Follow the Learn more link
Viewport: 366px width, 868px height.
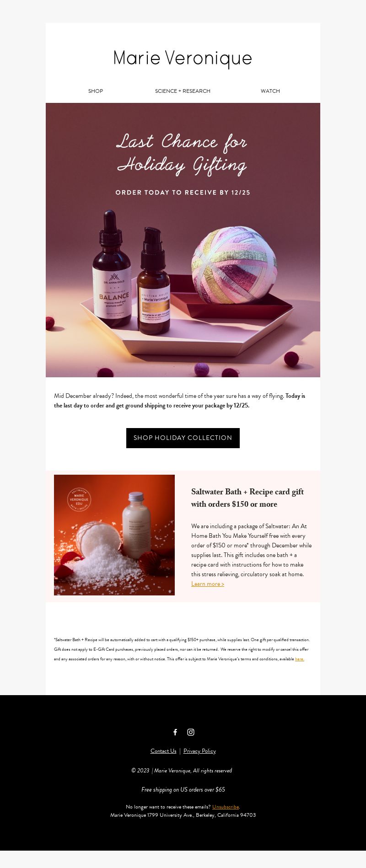(208, 584)
